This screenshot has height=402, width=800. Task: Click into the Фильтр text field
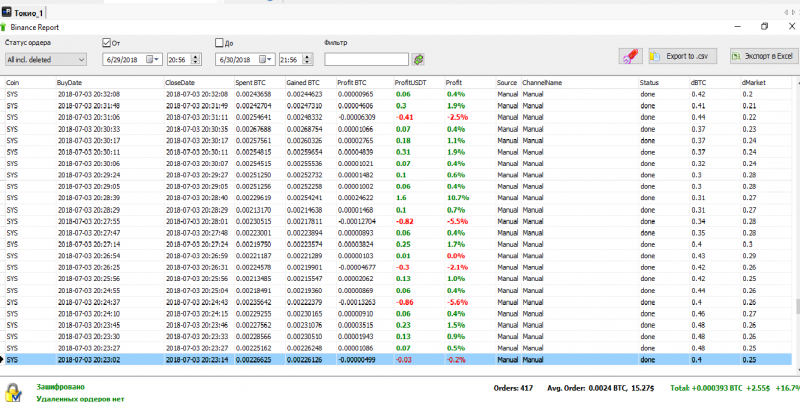tap(366, 60)
